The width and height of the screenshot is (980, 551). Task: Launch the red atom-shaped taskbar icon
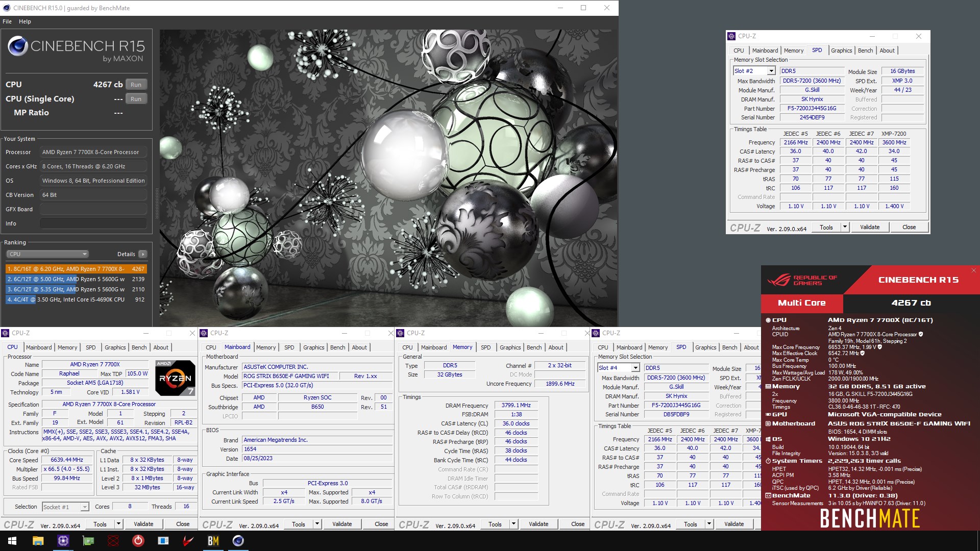113,541
